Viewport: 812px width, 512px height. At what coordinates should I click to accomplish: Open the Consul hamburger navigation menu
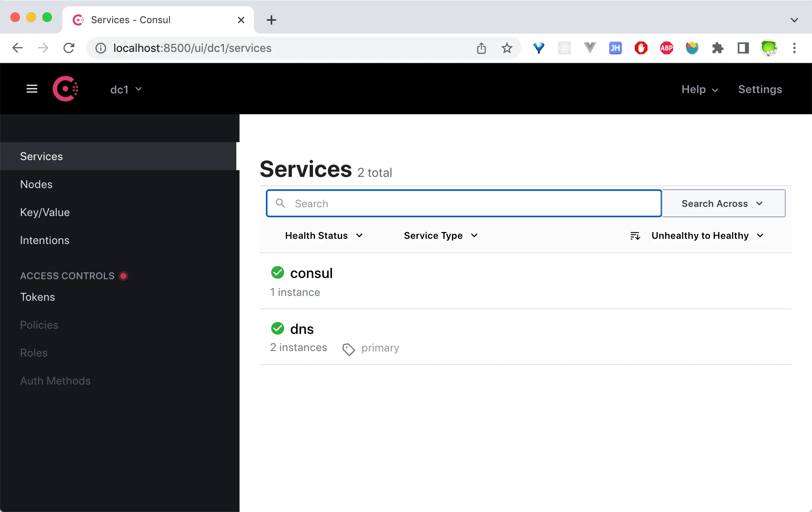(x=32, y=89)
